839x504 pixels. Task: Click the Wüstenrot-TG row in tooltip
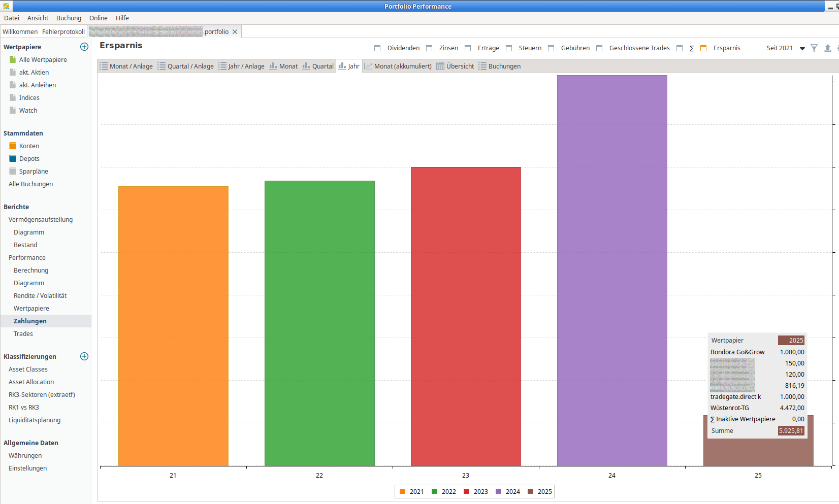click(757, 408)
